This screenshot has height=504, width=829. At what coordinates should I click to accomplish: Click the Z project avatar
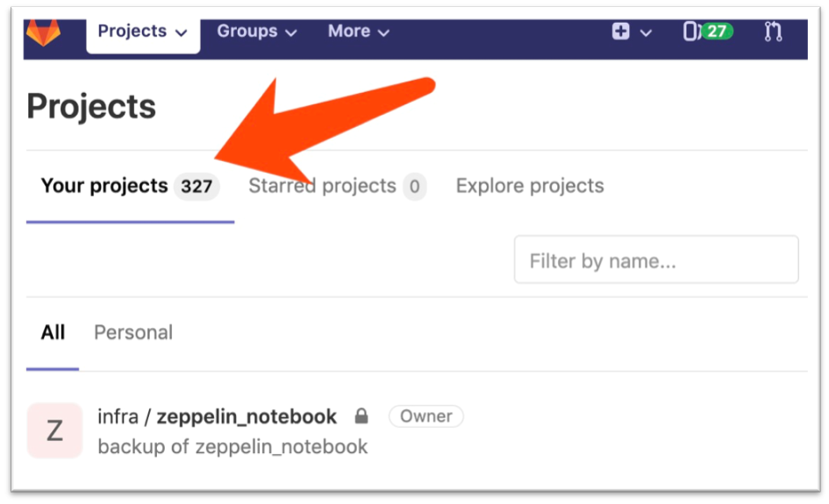pyautogui.click(x=55, y=430)
